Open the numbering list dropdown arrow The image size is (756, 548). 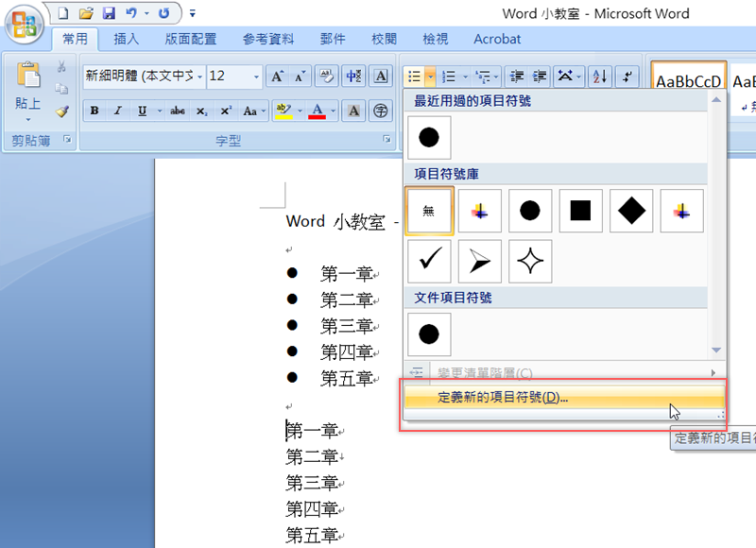pyautogui.click(x=464, y=77)
